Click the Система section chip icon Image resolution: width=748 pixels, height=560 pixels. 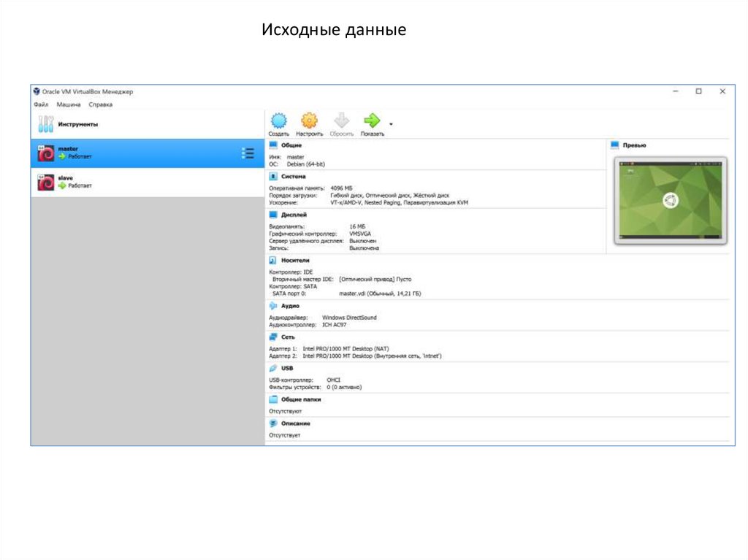(x=273, y=177)
